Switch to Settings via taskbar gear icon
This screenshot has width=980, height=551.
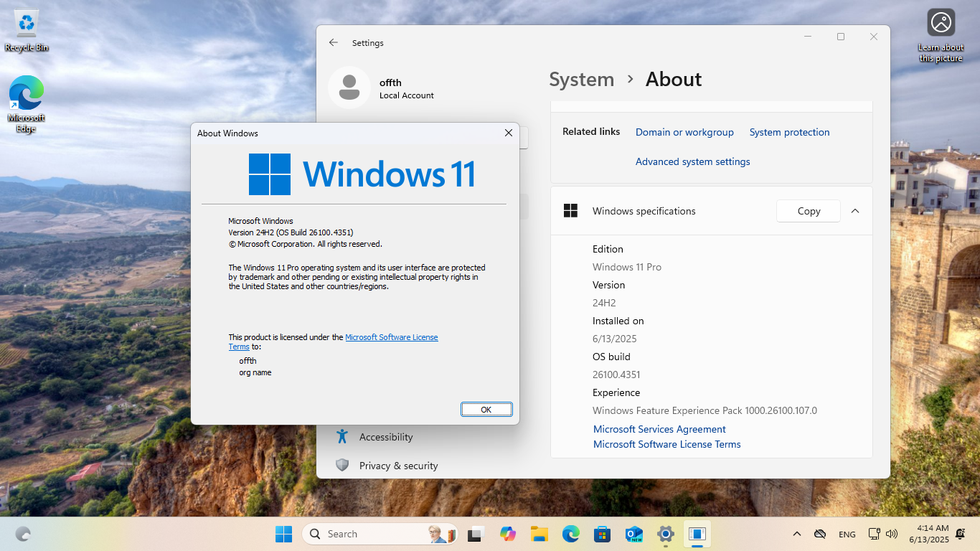666,534
